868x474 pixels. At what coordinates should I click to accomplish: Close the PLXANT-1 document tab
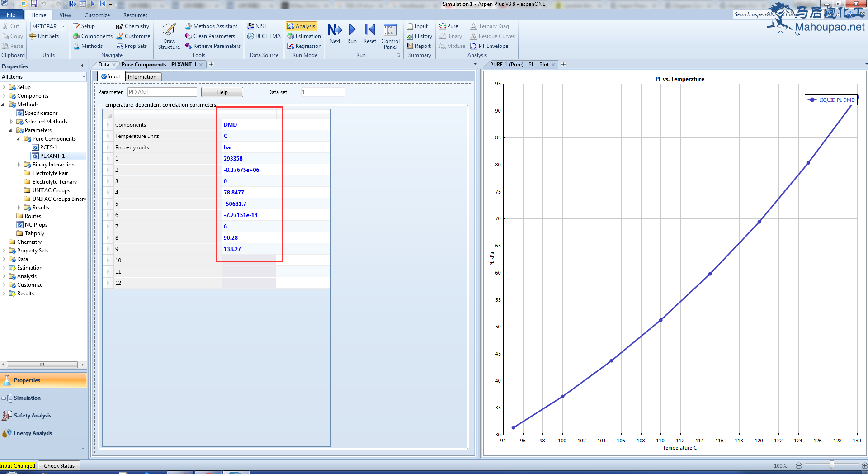click(201, 65)
